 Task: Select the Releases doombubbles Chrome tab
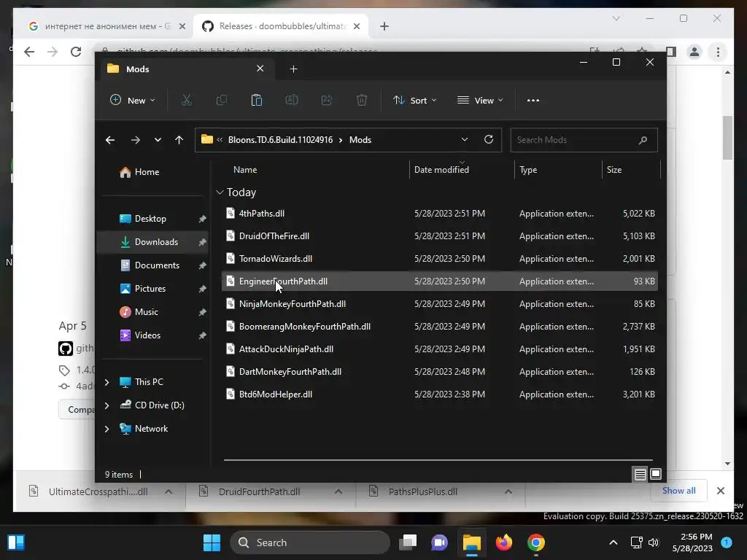(282, 26)
